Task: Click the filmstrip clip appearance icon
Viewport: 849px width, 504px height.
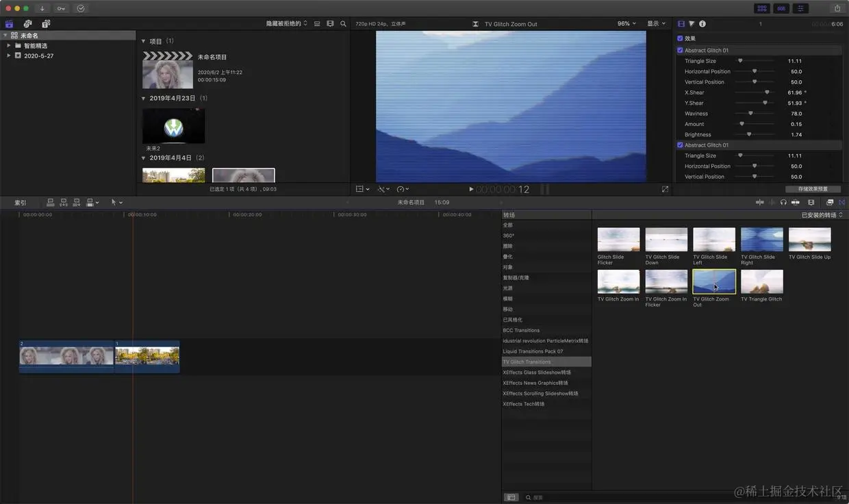Action: click(x=330, y=23)
